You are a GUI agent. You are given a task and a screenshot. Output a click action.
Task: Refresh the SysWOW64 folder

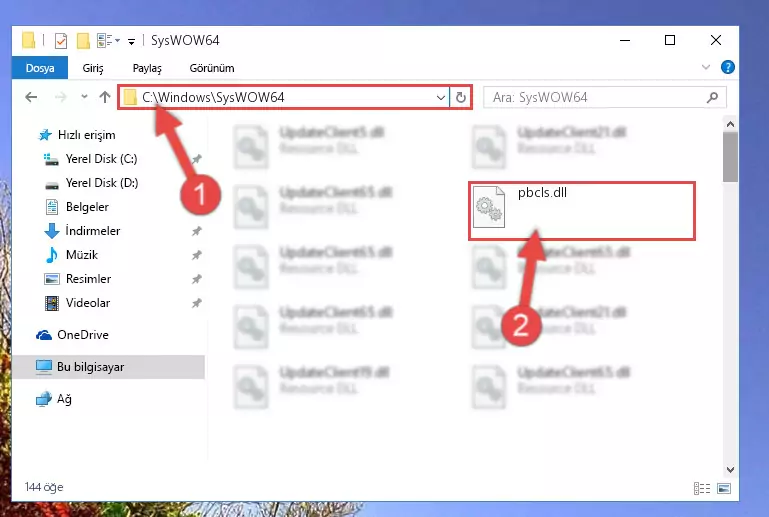click(461, 97)
